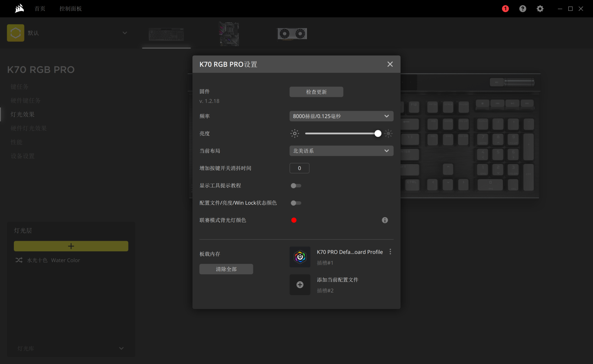Open notifications showing one alert

point(505,9)
